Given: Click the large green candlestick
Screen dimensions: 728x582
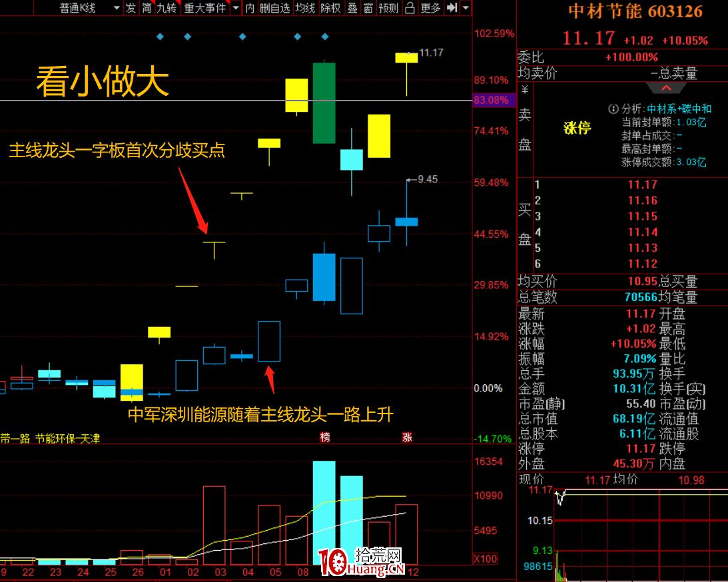Looking at the screenshot, I should click(324, 103).
